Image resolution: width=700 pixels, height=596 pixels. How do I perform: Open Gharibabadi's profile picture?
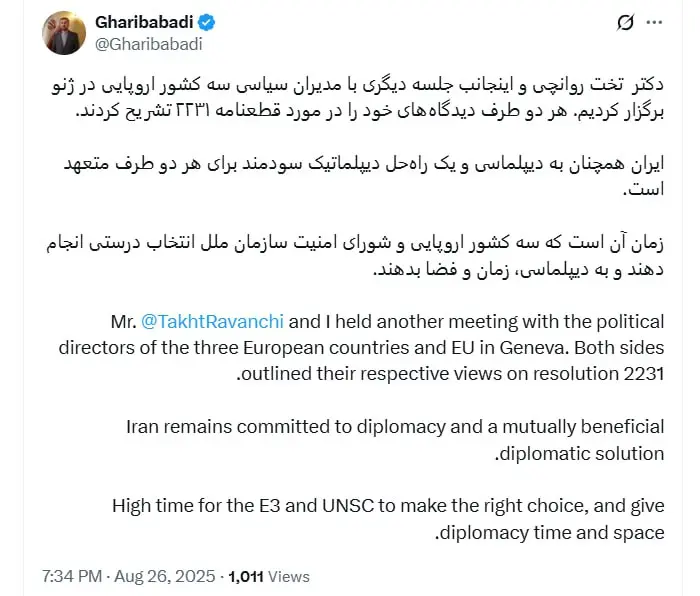click(63, 33)
